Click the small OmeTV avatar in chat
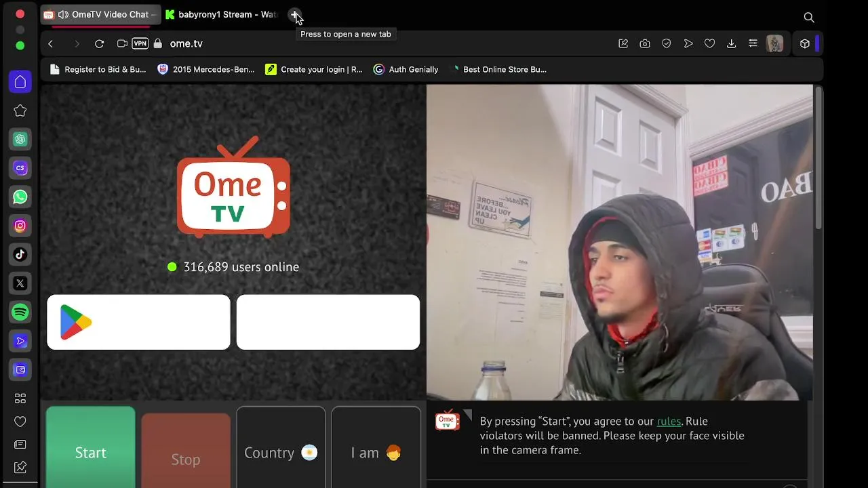 pos(447,420)
